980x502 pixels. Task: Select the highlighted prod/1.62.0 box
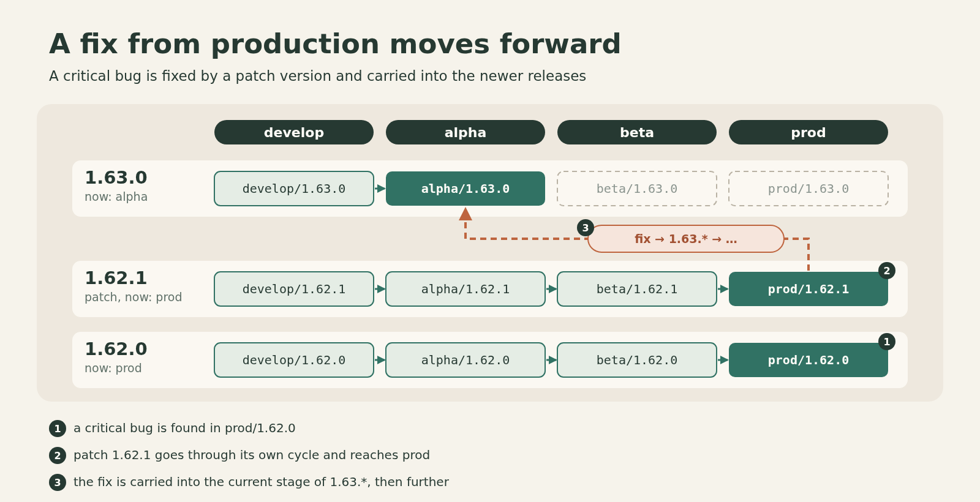(x=809, y=360)
